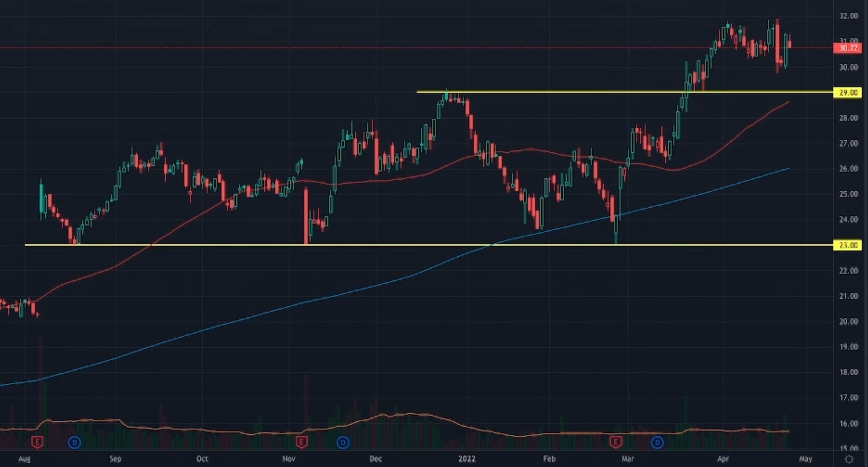Click the August earnings E marker
Viewport: 868px width, 467px height.
pyautogui.click(x=38, y=442)
